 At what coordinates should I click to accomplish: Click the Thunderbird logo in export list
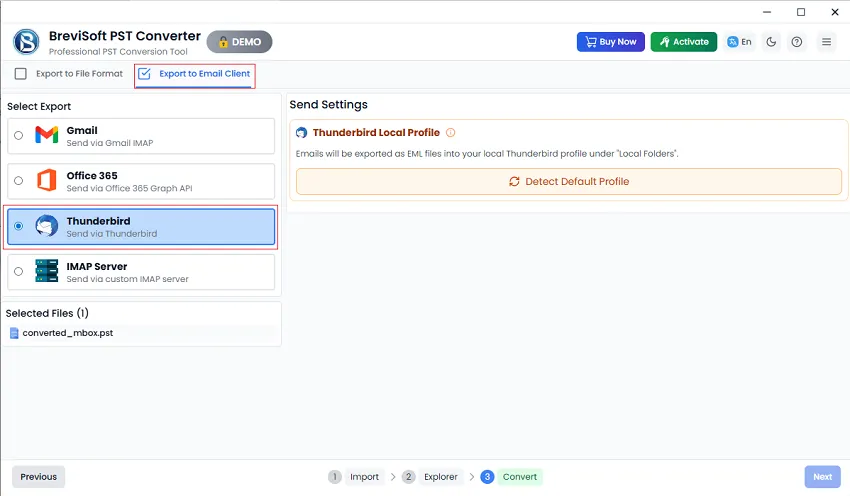tap(47, 226)
